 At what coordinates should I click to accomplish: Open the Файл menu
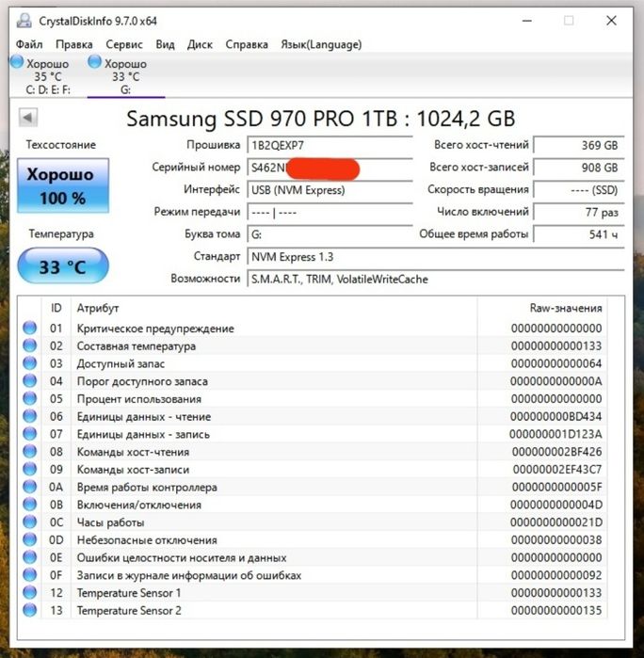[29, 44]
